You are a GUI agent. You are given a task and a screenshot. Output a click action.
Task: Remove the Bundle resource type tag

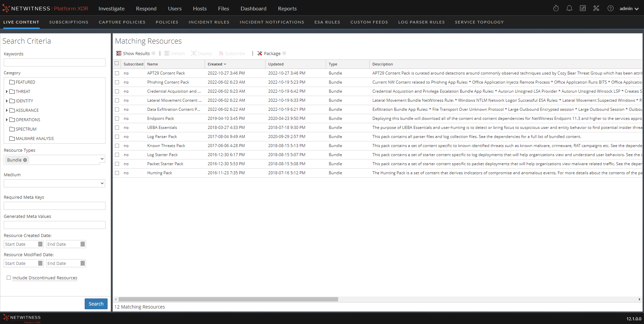[x=25, y=160]
